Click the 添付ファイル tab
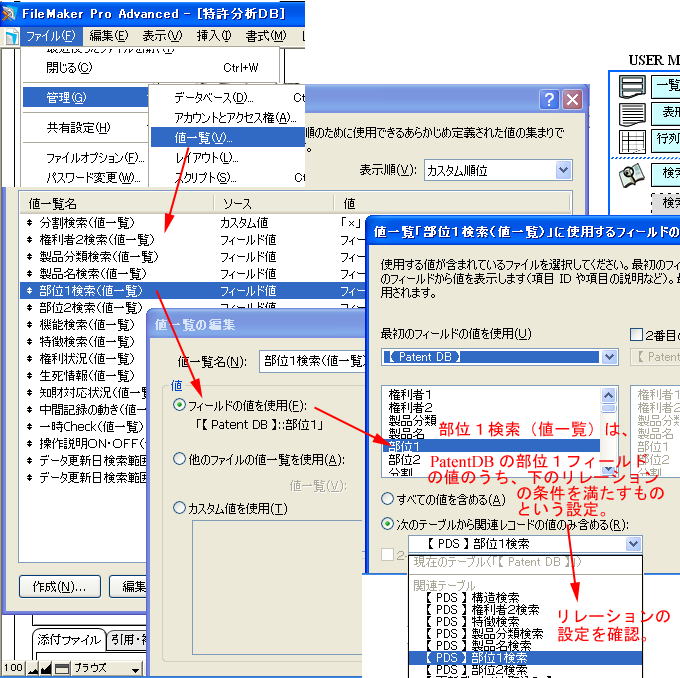This screenshot has width=680, height=678. click(x=69, y=640)
